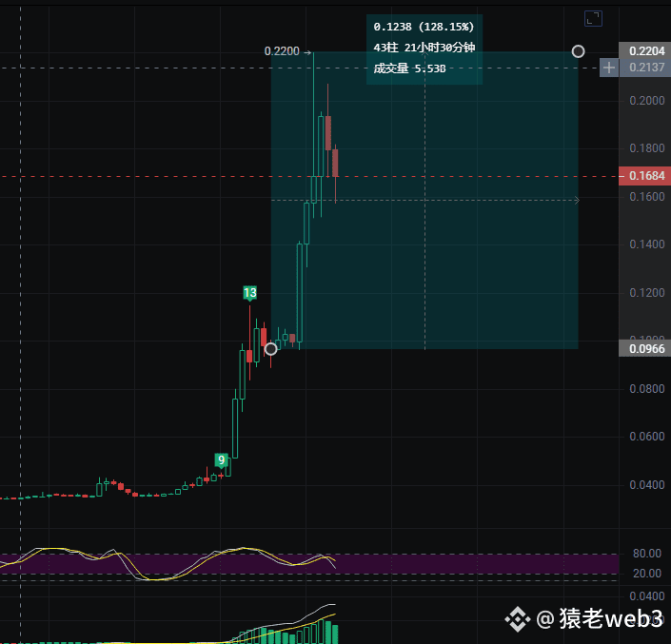Viewport: 671px width, 644px height.
Task: Click the 43柱 21小时30分钟 duration text
Action: [x=424, y=48]
